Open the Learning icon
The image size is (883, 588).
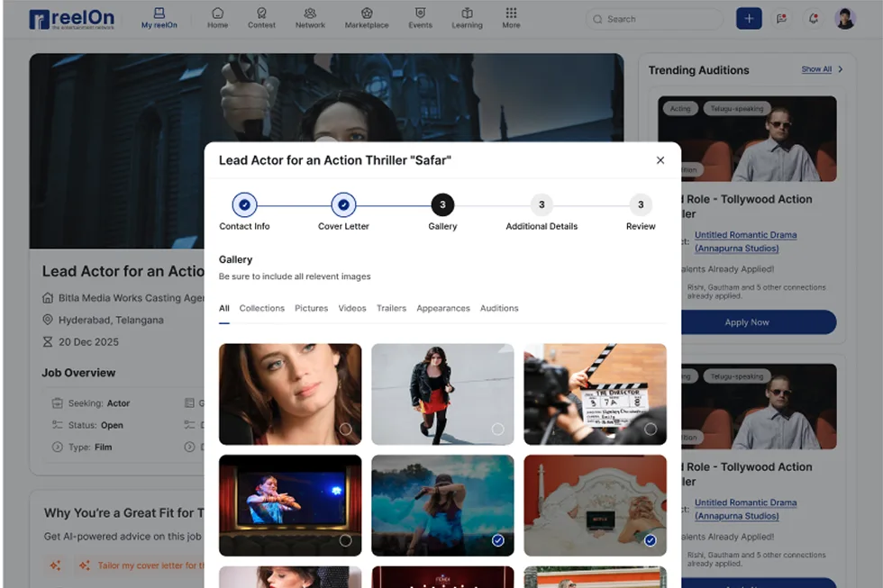pos(467,14)
